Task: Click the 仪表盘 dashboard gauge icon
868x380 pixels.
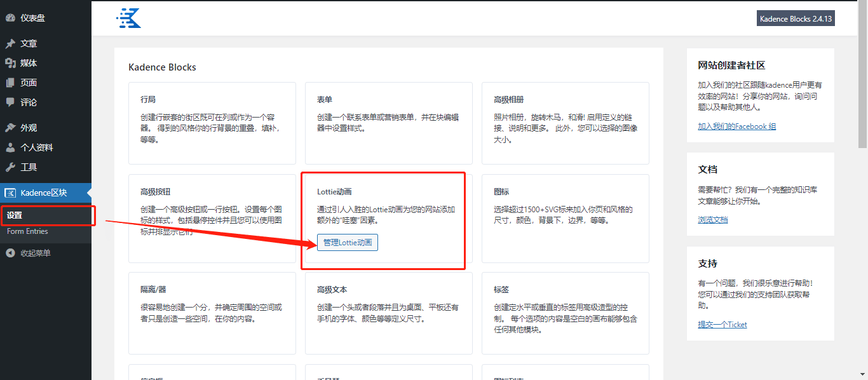Action: coord(10,18)
